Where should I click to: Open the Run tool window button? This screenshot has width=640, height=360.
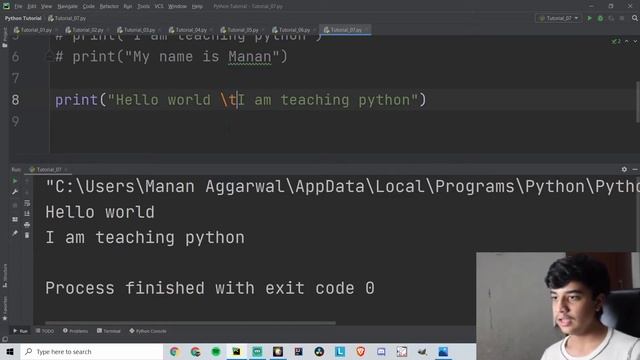coord(20,331)
